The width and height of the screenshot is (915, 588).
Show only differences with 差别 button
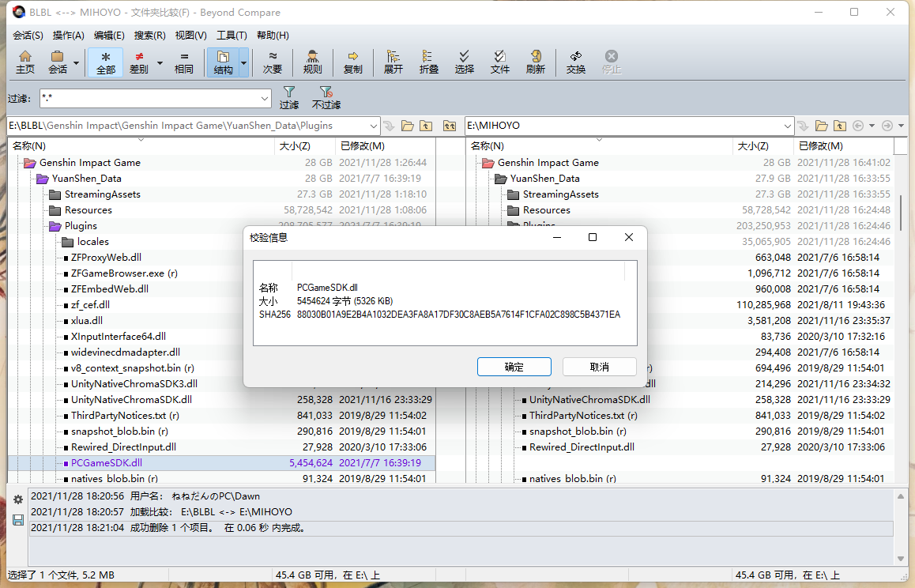click(139, 62)
